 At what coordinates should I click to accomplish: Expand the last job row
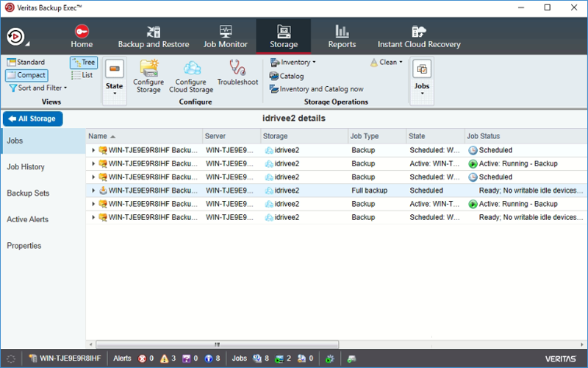[x=93, y=217]
